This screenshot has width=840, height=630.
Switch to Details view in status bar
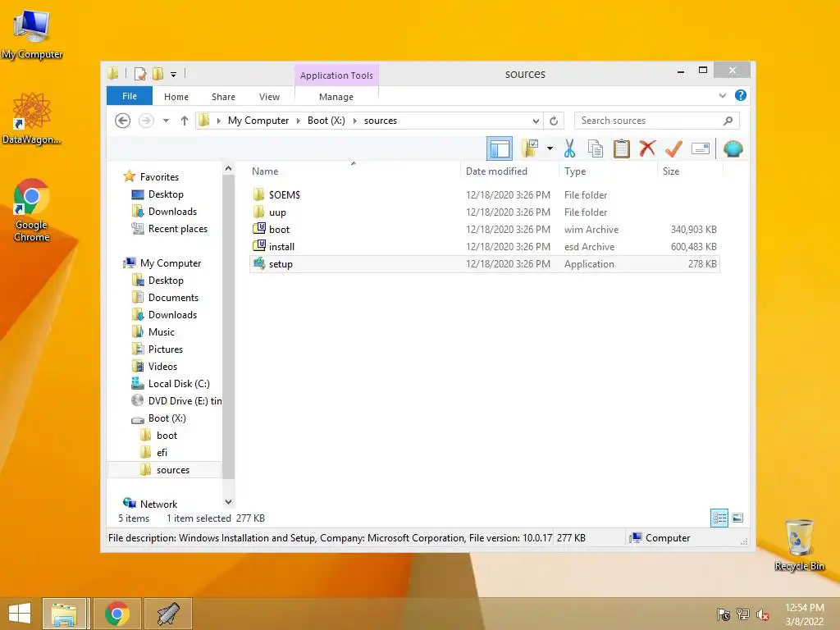[x=719, y=518]
